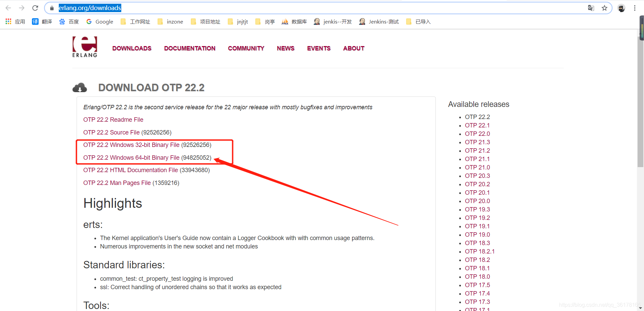Image resolution: width=644 pixels, height=311 pixels.
Task: Select OTP 18.0 release
Action: click(x=477, y=277)
